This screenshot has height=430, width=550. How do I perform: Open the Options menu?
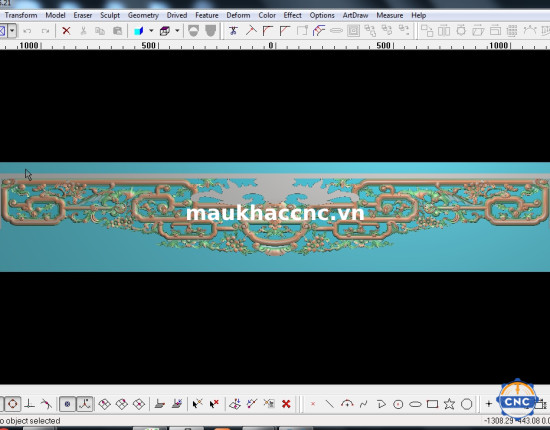[x=322, y=15]
